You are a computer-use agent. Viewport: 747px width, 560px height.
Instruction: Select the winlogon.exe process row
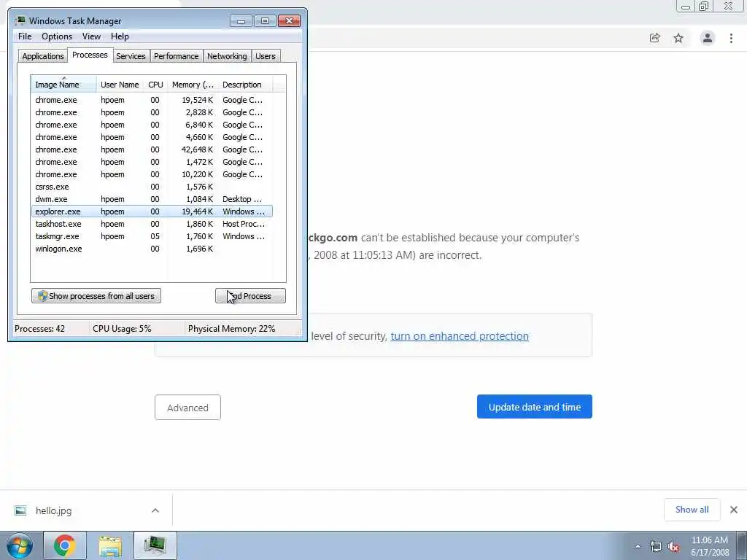(x=152, y=249)
